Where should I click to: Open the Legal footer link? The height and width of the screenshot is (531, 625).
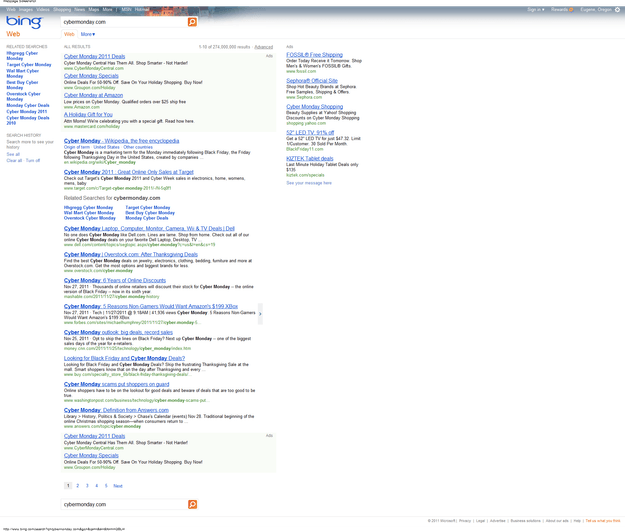(480, 521)
